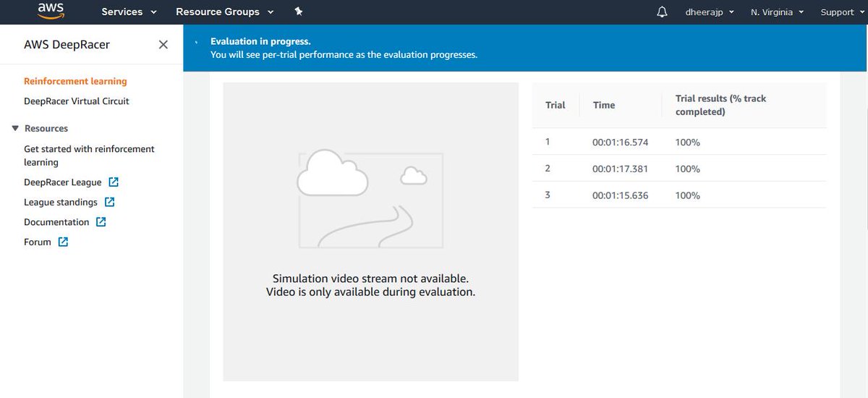Screen dimensions: 868x398
Task: Click the pin shortcuts icon
Action: pyautogui.click(x=298, y=12)
